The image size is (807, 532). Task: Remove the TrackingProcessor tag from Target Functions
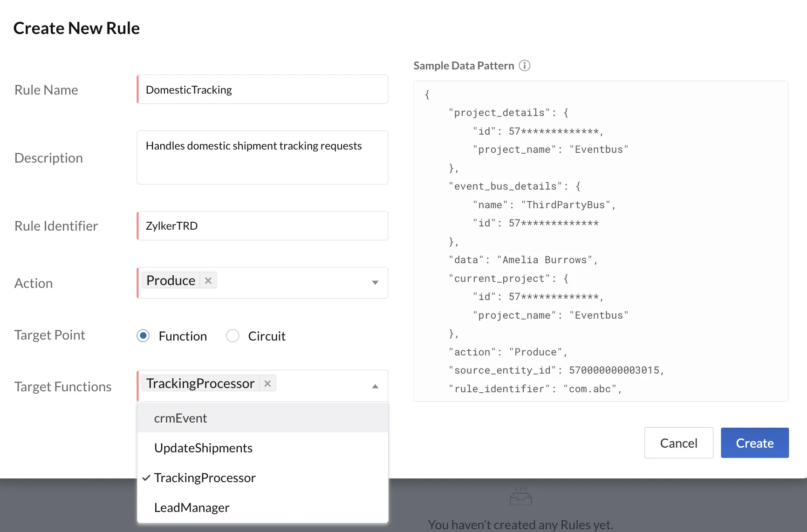(x=267, y=383)
